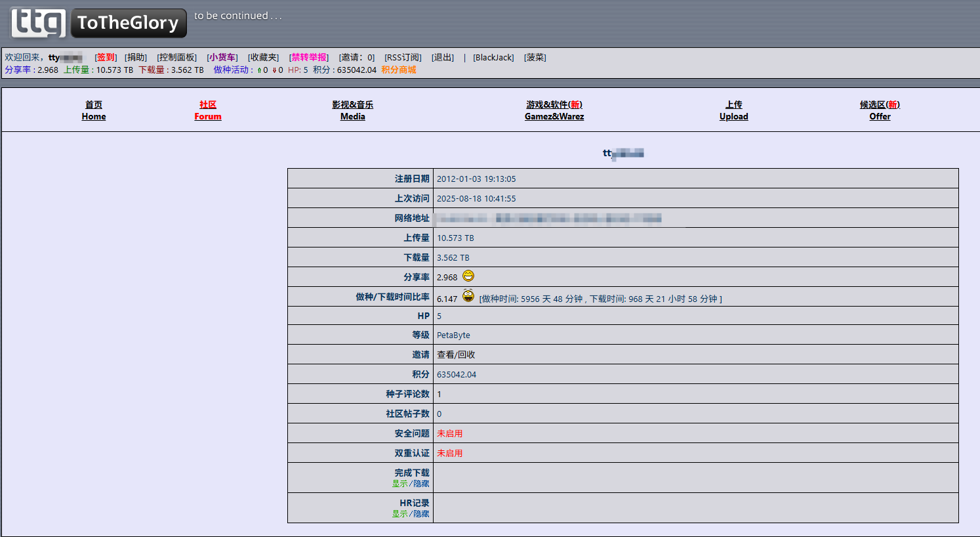This screenshot has width=980, height=537.
Task: Open the 收藏夹 bookmarks link
Action: (x=263, y=58)
